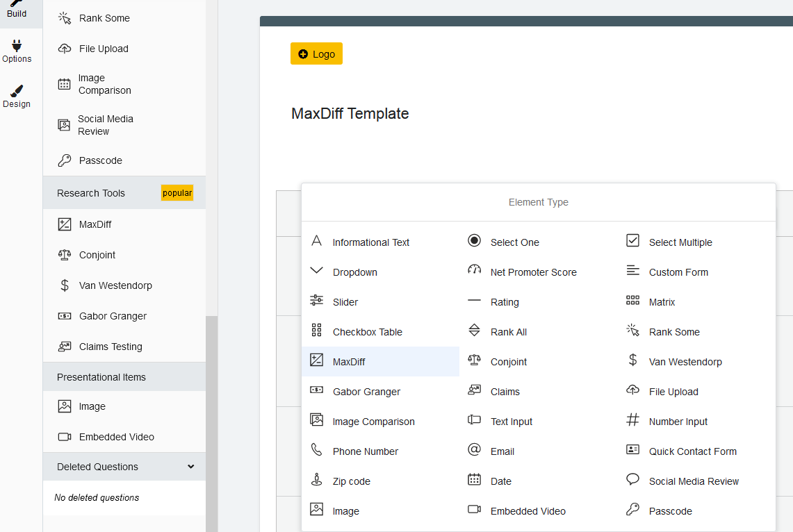Viewport: 793px width, 532px height.
Task: Switch to the Design tab
Action: (17, 96)
